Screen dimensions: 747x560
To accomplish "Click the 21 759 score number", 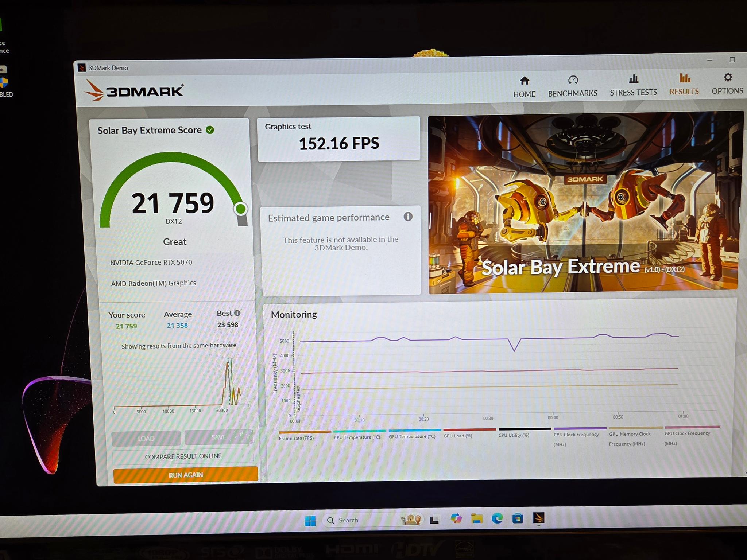I will (x=173, y=203).
